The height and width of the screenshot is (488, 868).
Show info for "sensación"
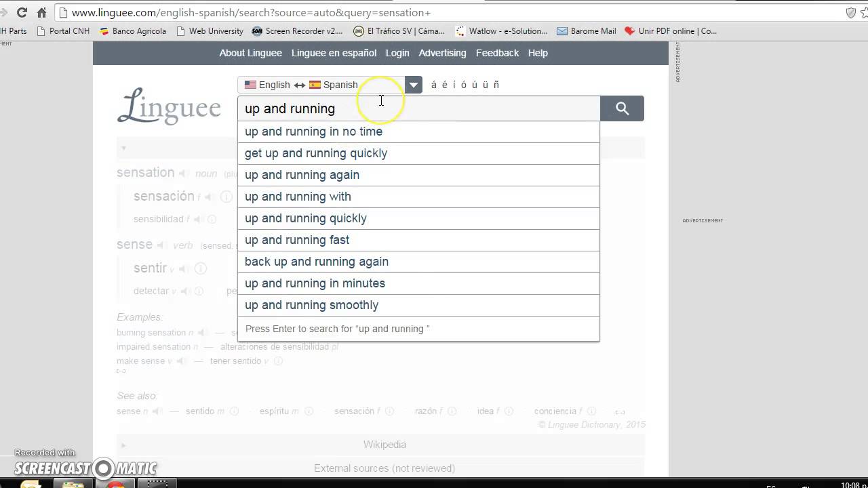226,197
